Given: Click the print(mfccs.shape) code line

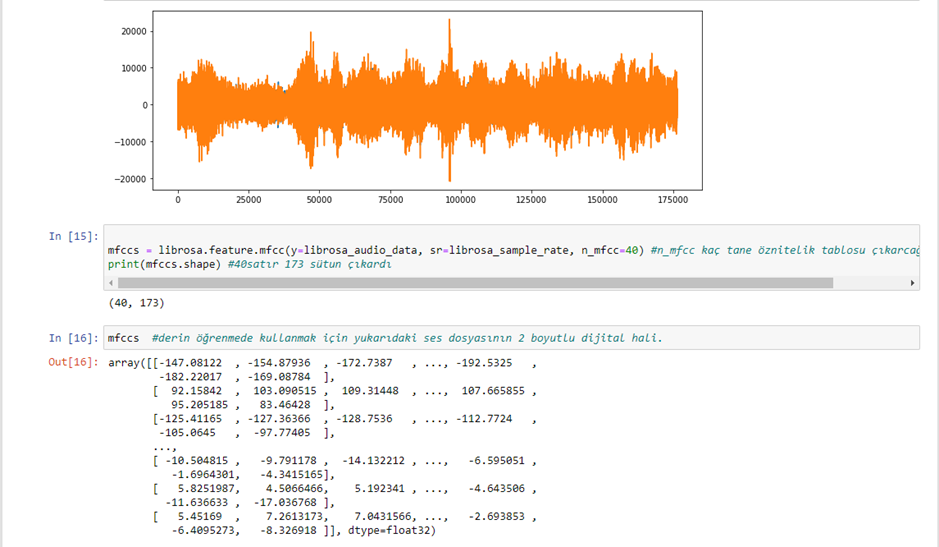Looking at the screenshot, I should [x=250, y=264].
